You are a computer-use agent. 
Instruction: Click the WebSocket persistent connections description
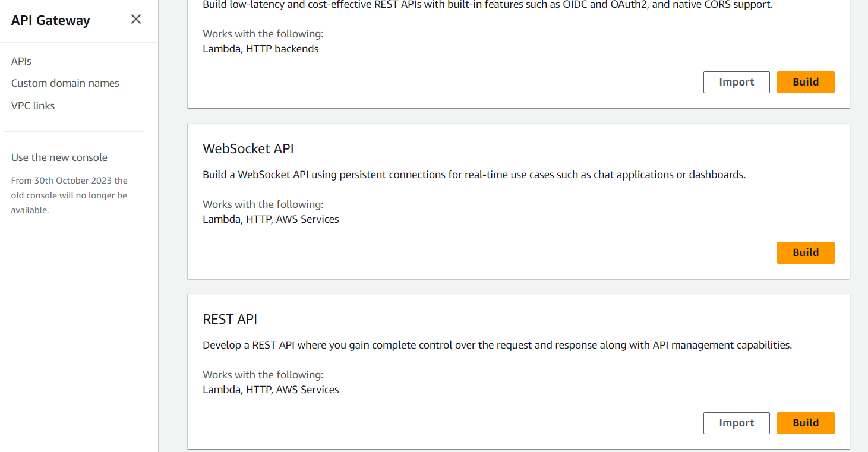coord(474,175)
